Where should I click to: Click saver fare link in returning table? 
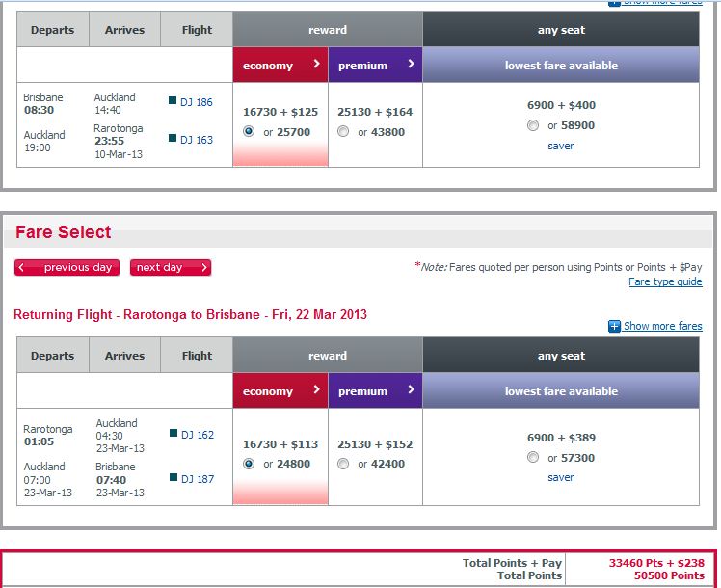pyautogui.click(x=561, y=478)
